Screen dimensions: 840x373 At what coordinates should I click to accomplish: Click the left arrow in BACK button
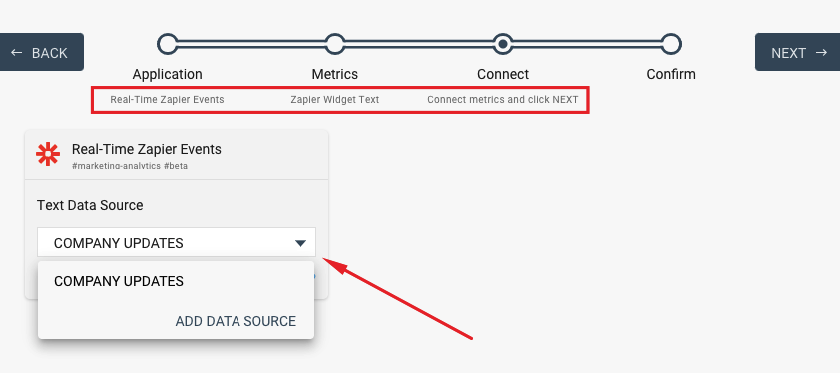pos(17,53)
